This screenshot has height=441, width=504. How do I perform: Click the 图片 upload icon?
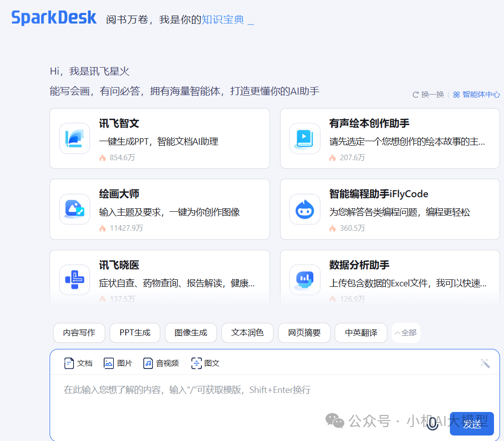coord(109,363)
